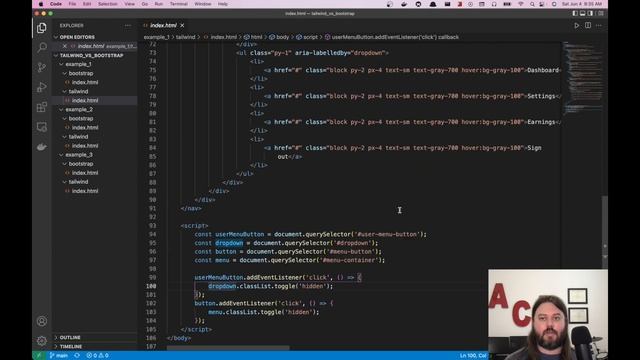Open Explorer Views and More Actions ellipsis
640x360 pixels.
point(128,25)
